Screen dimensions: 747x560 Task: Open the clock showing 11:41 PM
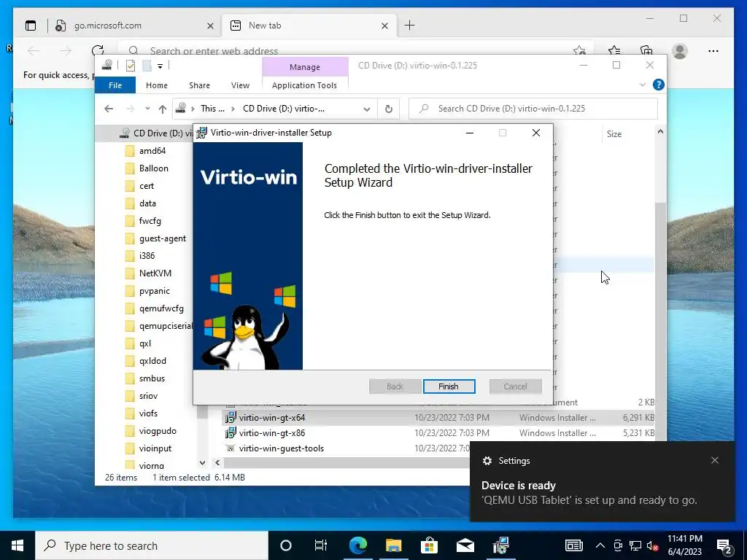685,545
